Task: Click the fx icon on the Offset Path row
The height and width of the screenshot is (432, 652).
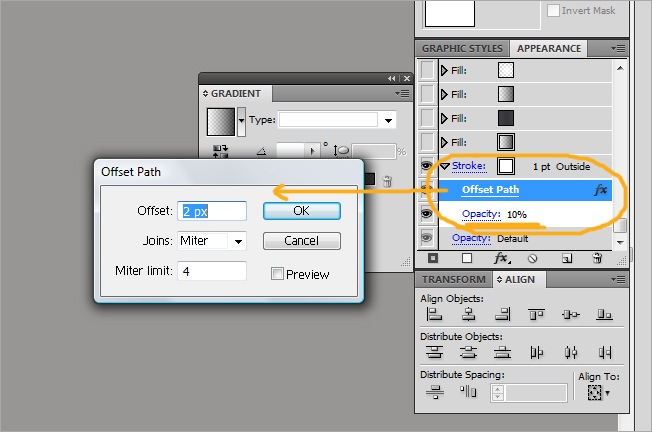Action: pos(600,190)
